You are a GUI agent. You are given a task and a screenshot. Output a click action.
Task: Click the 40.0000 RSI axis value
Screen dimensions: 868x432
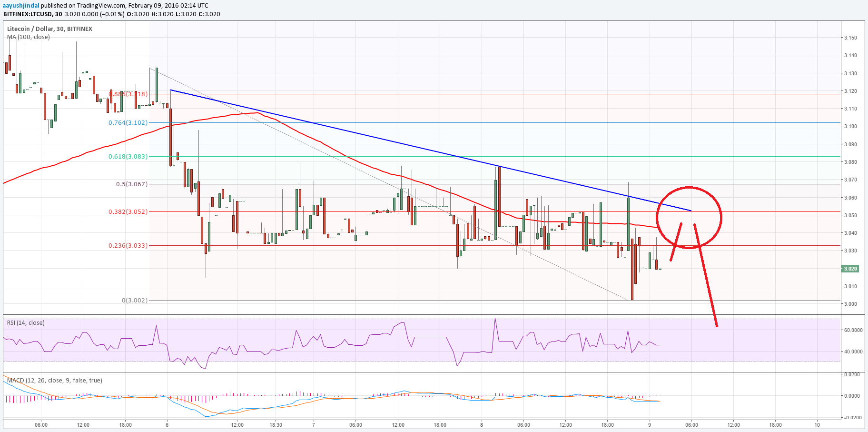[853, 352]
